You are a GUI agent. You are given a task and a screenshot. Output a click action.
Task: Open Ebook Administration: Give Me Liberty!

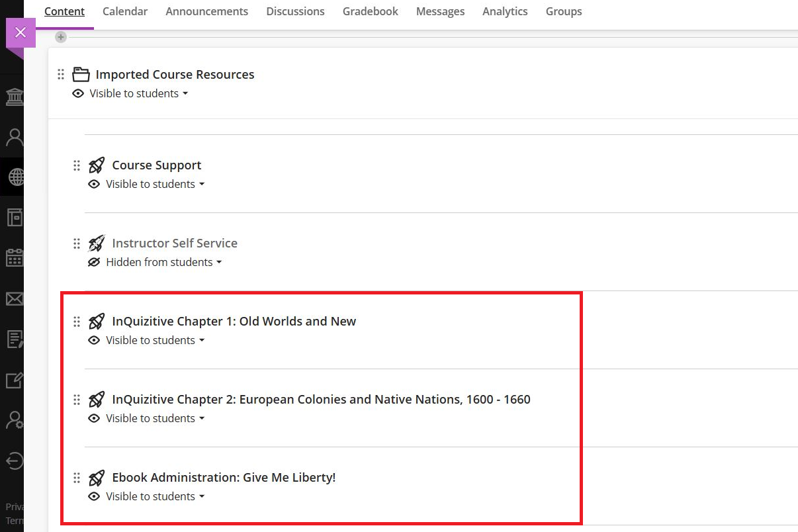coord(224,477)
